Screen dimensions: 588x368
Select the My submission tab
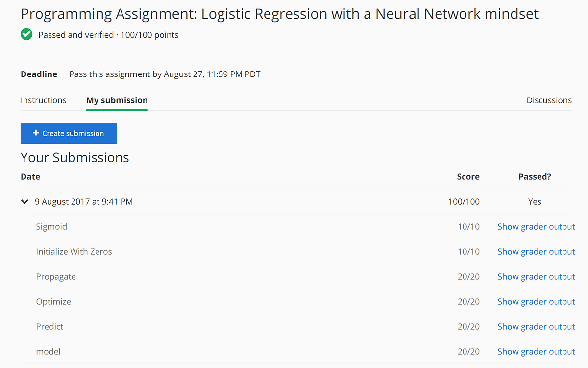[117, 100]
